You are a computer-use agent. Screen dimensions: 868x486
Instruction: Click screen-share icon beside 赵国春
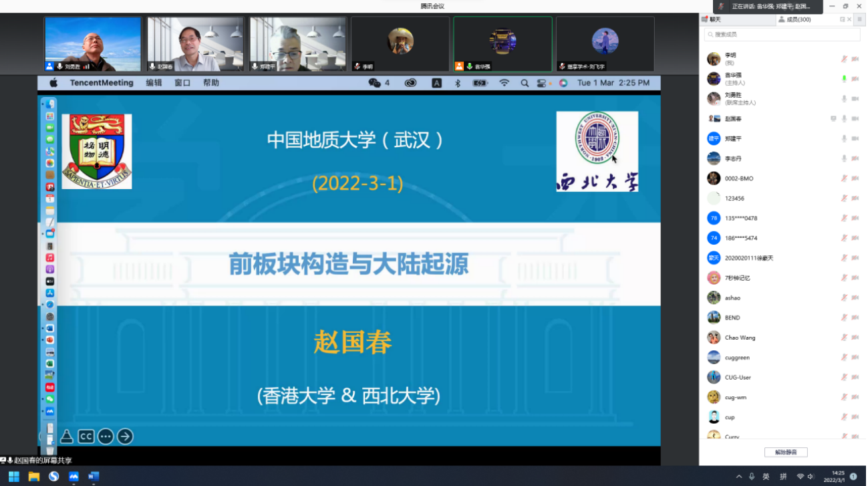(x=833, y=118)
